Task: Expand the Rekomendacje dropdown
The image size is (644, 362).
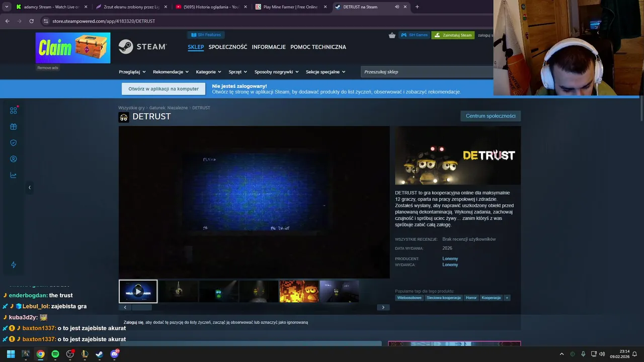Action: [x=171, y=72]
